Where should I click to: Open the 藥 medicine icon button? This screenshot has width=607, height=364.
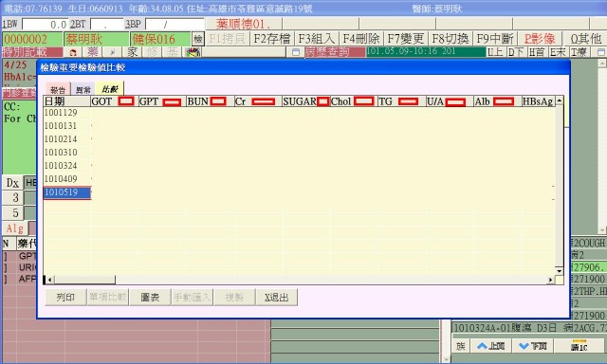[x=93, y=52]
